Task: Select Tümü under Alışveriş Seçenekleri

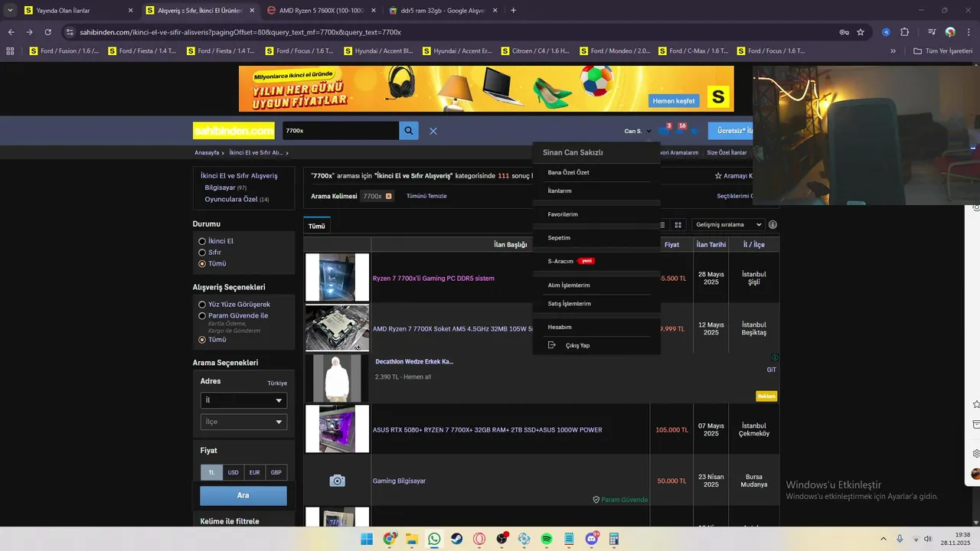Action: coord(202,340)
